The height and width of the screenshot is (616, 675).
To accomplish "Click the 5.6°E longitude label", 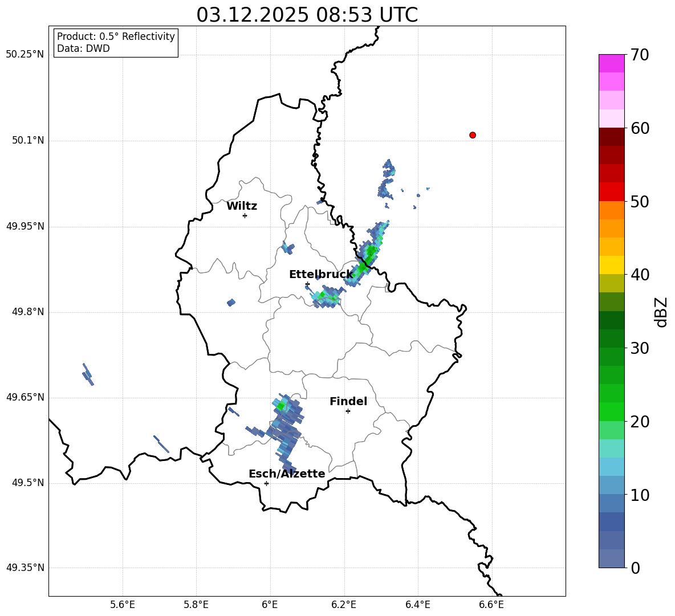I will tap(123, 605).
